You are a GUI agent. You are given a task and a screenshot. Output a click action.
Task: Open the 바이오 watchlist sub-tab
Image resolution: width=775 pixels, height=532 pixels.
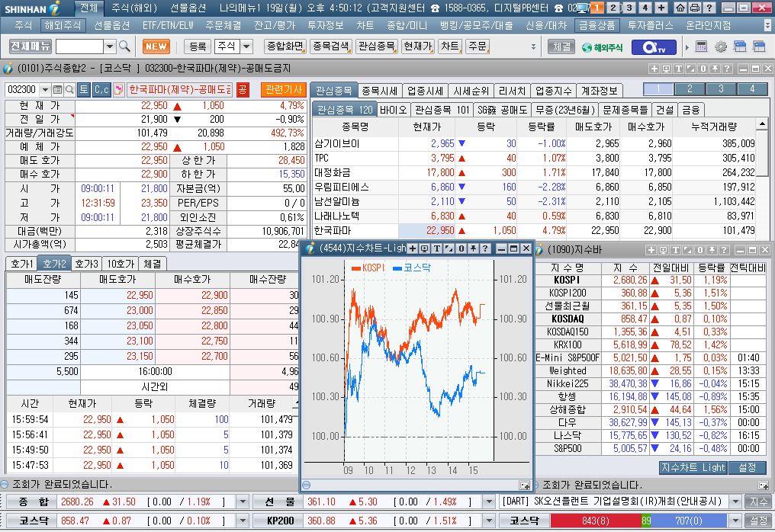coord(394,110)
